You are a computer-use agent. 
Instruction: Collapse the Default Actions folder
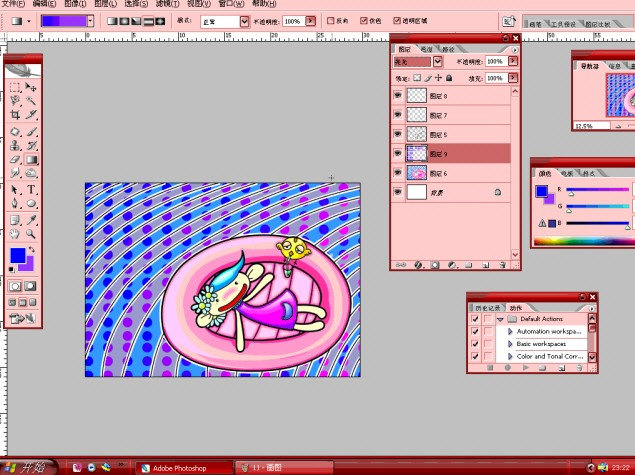click(500, 319)
